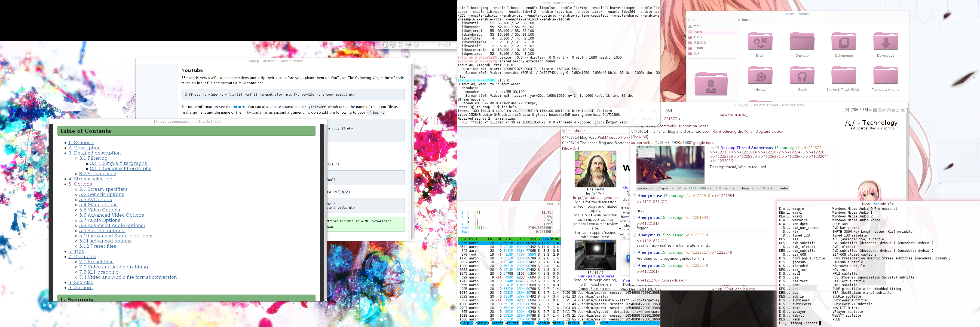Open the volume speaker tray icon
The image size is (980, 327).
409,45
